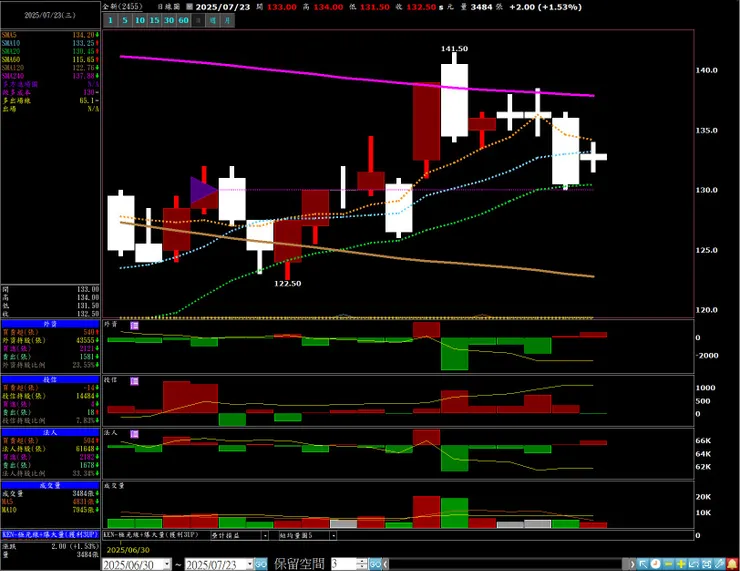Switch to the monthly (月) chart
740x571 pixels.
pos(227,20)
